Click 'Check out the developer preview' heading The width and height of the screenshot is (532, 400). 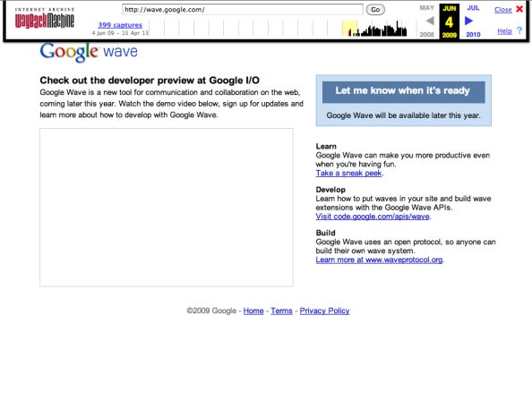150,81
